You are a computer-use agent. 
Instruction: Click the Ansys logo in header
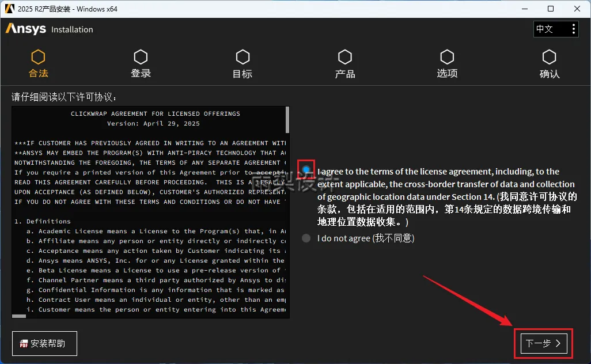pos(25,29)
